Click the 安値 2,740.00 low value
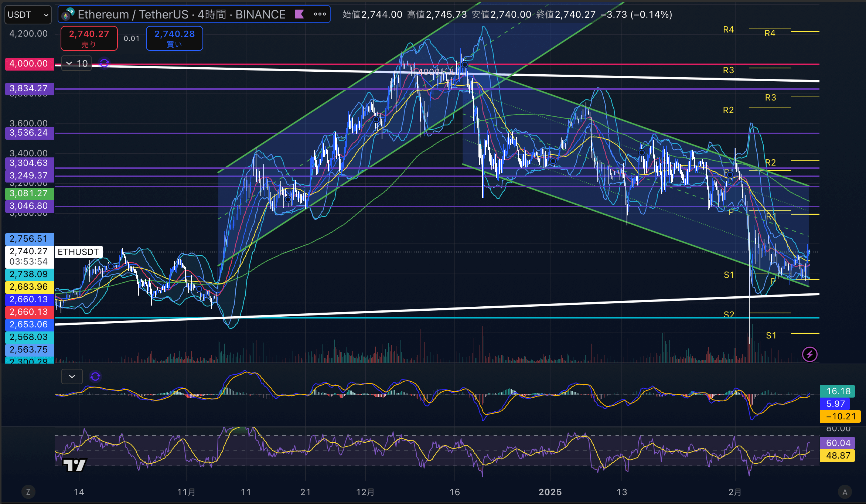 pos(502,14)
